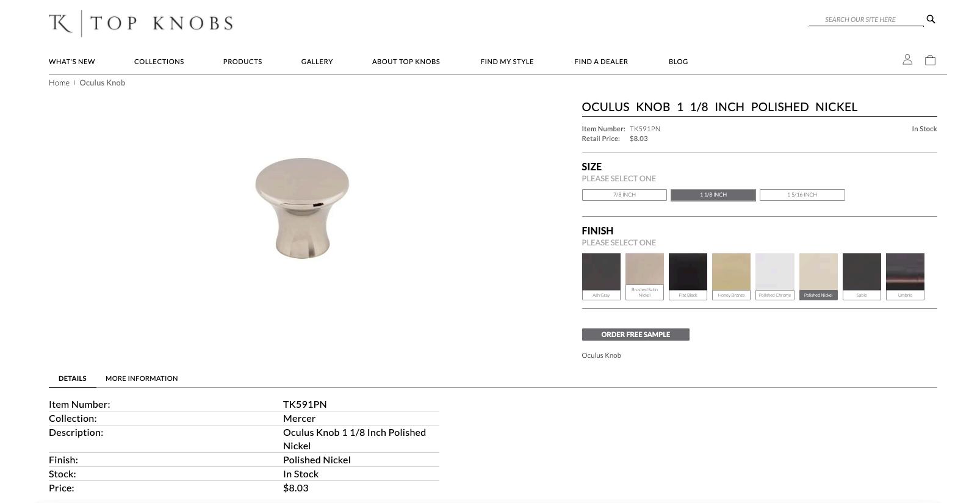Click the Oculus knob product image

[302, 208]
